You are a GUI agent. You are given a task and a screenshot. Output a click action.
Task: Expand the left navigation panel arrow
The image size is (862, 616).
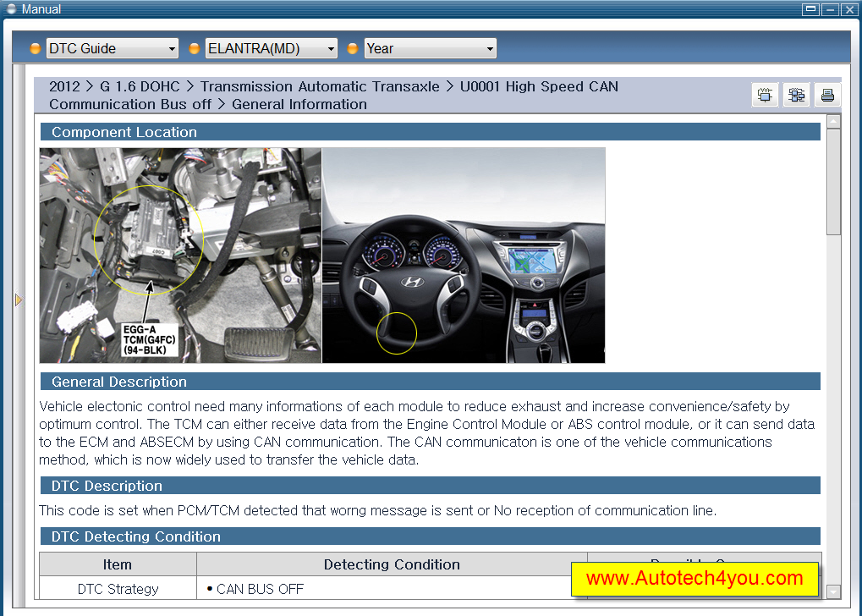coord(19,299)
